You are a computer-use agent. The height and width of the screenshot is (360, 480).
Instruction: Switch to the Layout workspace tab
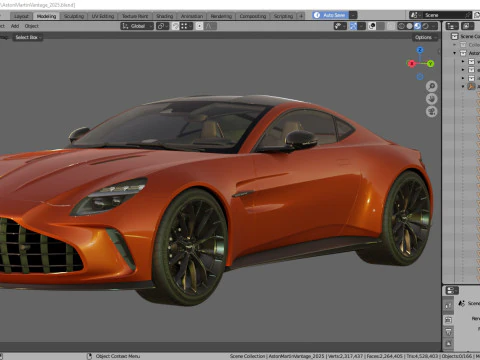21,16
